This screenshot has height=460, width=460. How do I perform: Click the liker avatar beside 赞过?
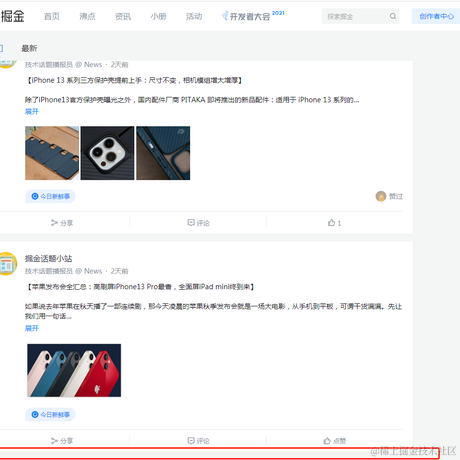381,196
